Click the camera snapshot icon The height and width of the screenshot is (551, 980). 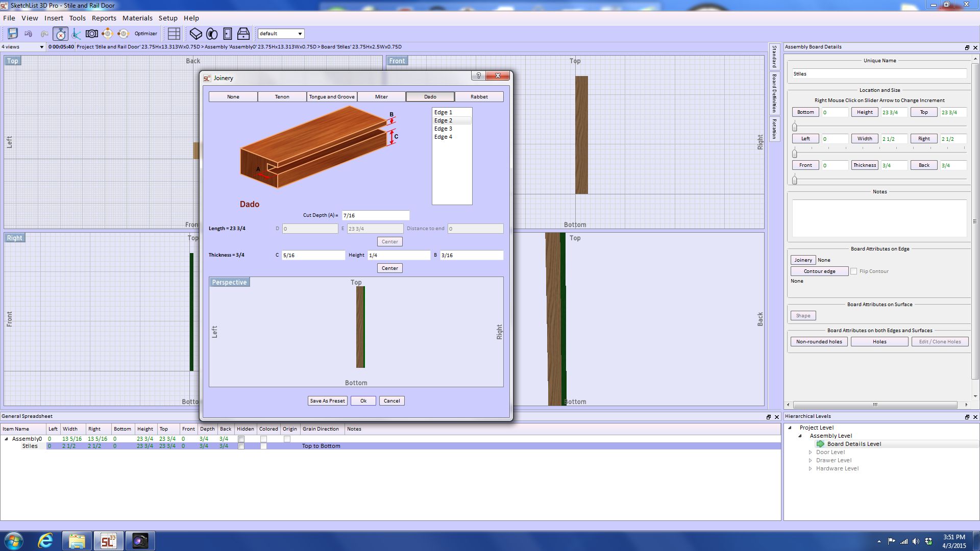click(x=92, y=34)
